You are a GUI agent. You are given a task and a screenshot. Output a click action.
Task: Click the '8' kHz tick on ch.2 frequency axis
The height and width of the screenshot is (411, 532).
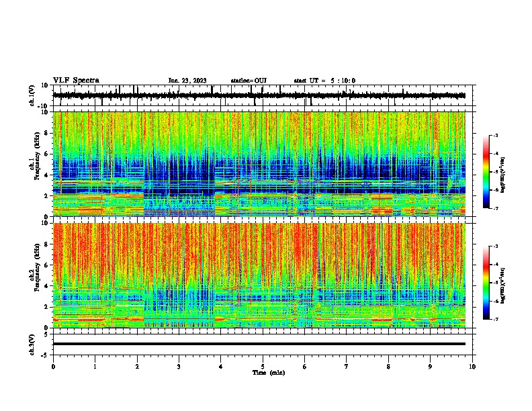(x=46, y=244)
